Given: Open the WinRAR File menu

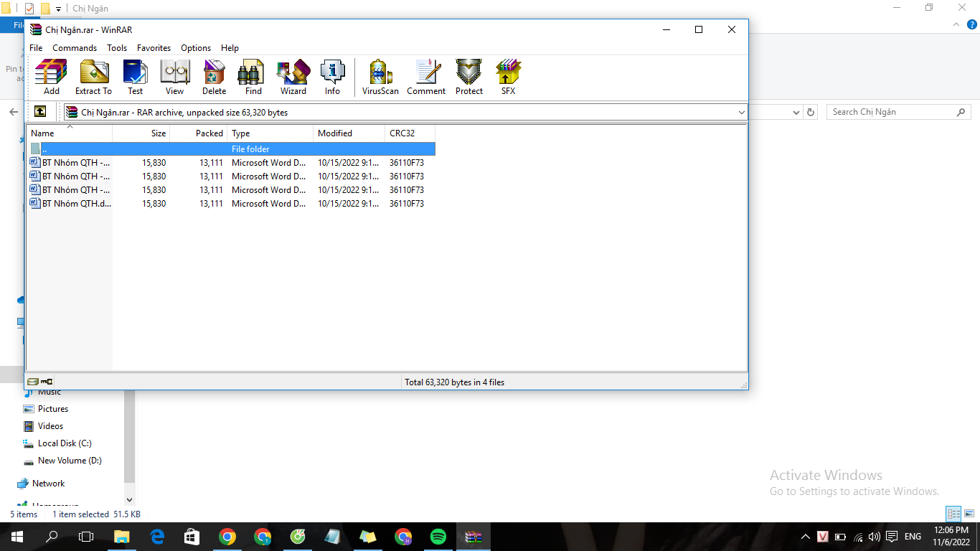Looking at the screenshot, I should click(x=36, y=48).
